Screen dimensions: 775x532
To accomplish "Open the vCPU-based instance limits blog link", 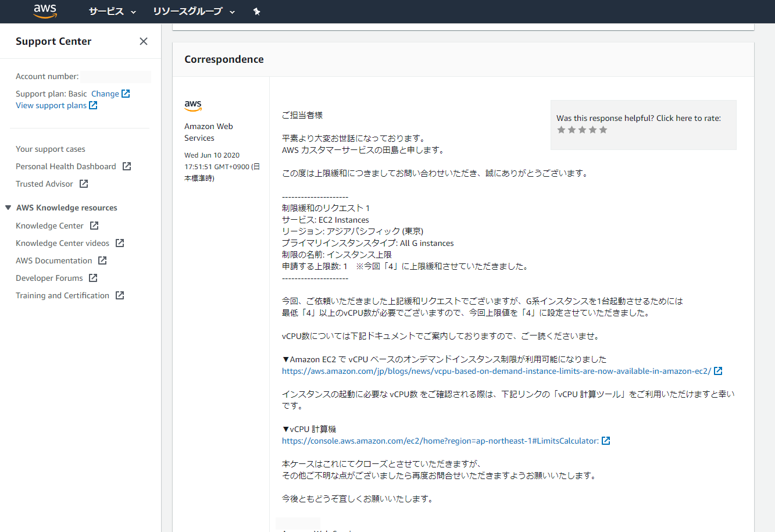I will (496, 371).
